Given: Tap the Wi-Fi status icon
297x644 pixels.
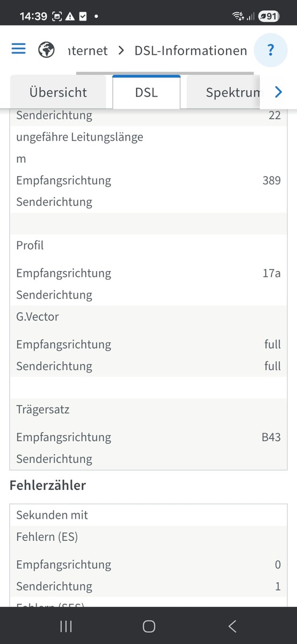Looking at the screenshot, I should point(237,17).
